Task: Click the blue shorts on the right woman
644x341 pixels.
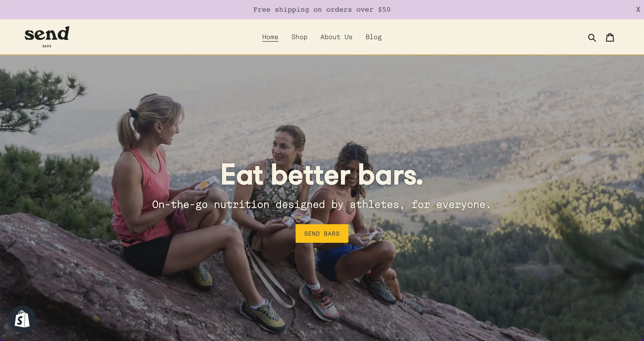Action: coord(335,260)
